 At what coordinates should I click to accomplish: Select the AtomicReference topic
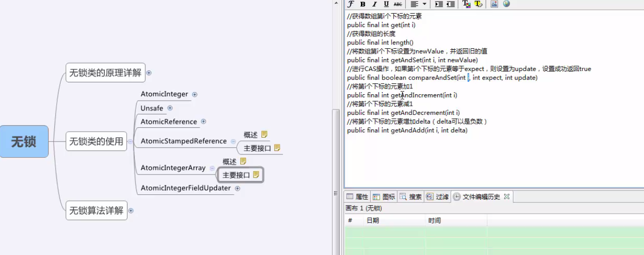coord(169,121)
